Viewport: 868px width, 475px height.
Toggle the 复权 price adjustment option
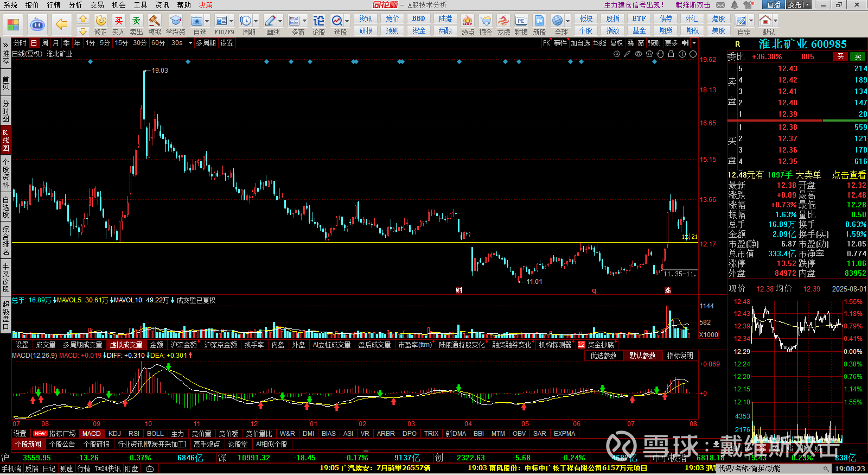[617, 43]
